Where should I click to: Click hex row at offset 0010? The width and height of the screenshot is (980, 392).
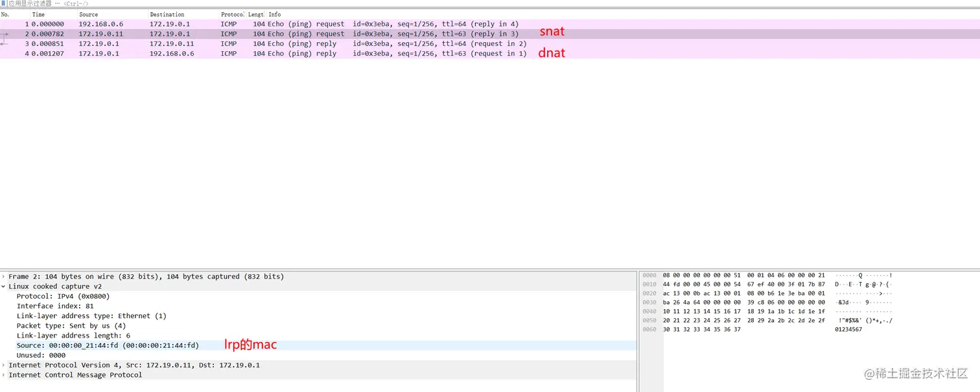pyautogui.click(x=744, y=284)
